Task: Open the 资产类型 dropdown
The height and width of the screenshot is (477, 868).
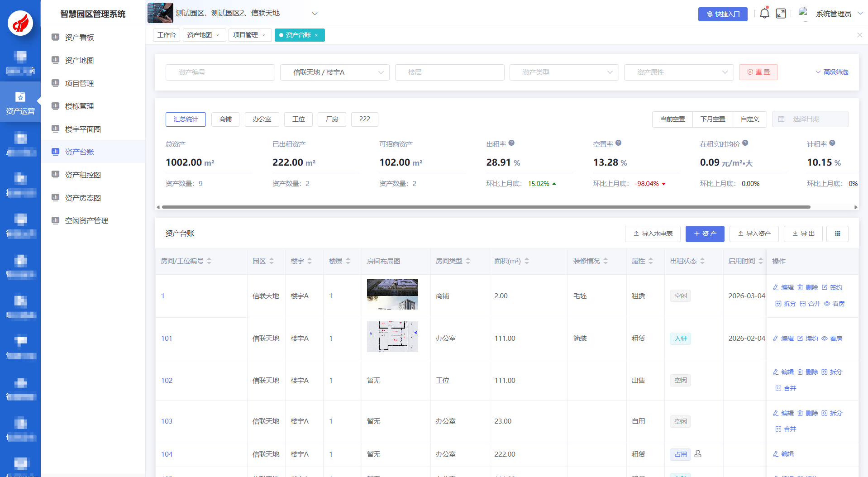Action: point(564,72)
